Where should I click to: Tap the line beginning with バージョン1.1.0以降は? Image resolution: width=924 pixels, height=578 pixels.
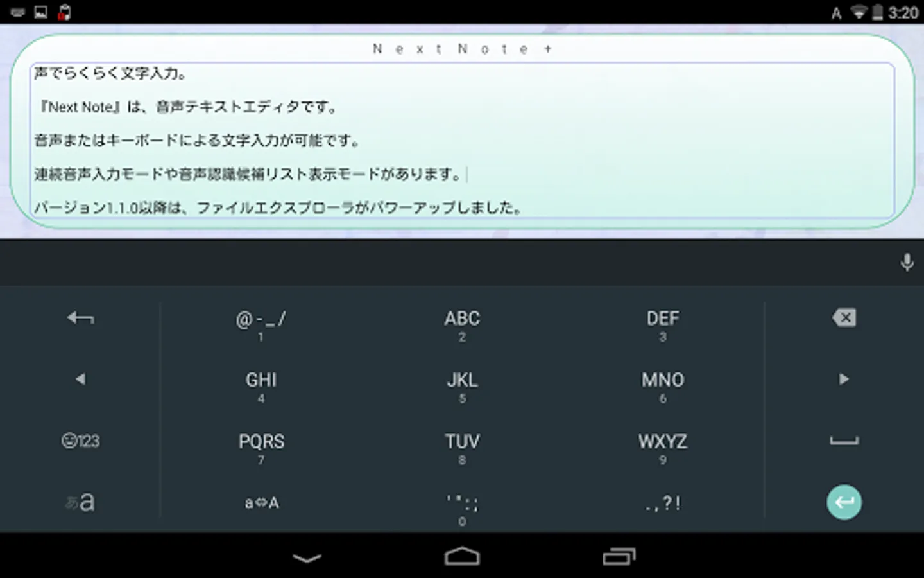(279, 207)
